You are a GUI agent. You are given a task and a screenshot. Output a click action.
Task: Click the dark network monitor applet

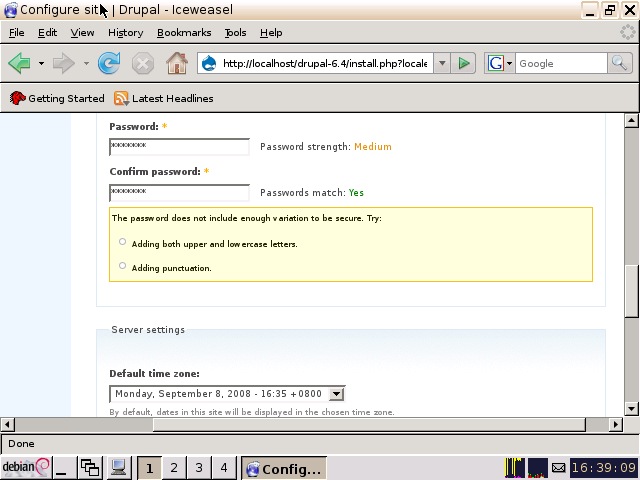[x=538, y=468]
